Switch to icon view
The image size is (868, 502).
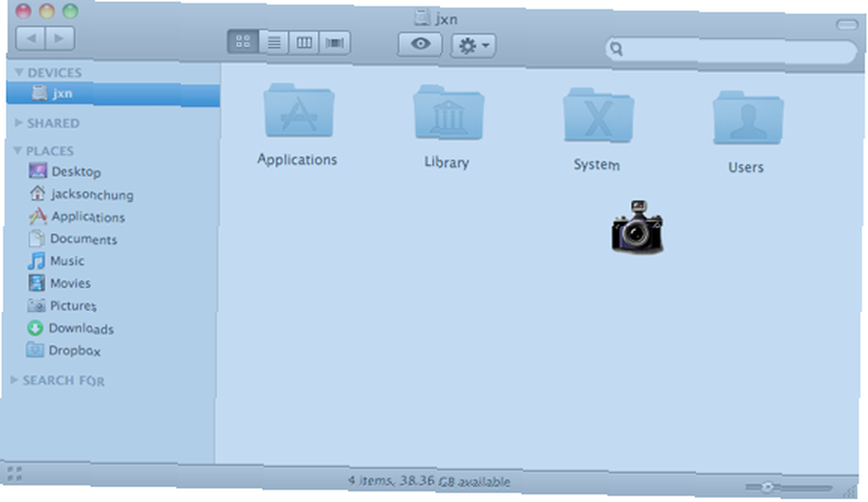pos(243,42)
